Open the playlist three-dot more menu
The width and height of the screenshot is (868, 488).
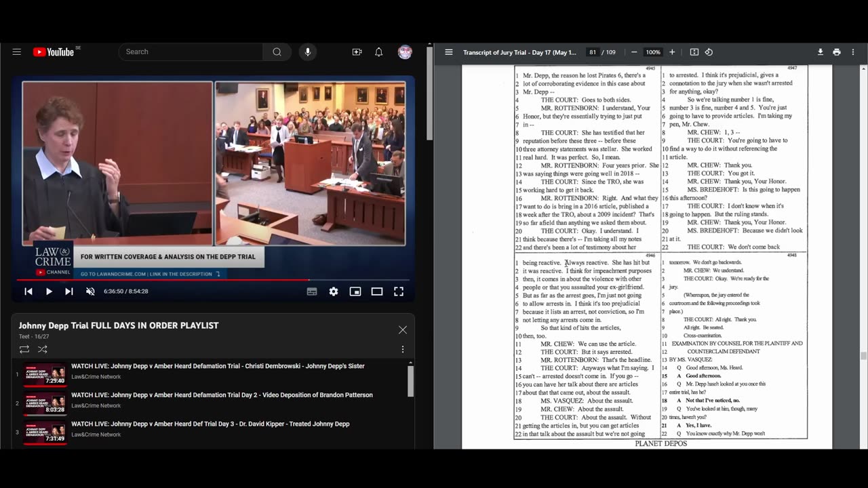pyautogui.click(x=403, y=350)
